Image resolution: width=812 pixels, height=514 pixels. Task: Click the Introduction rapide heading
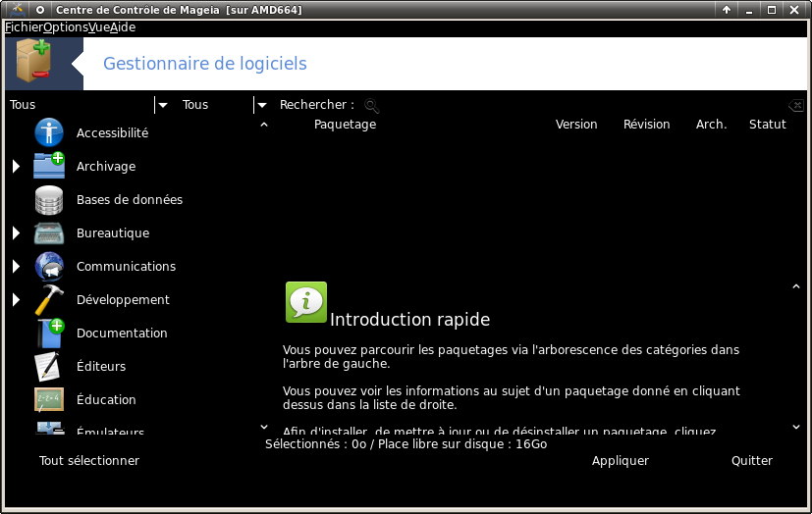click(x=409, y=320)
